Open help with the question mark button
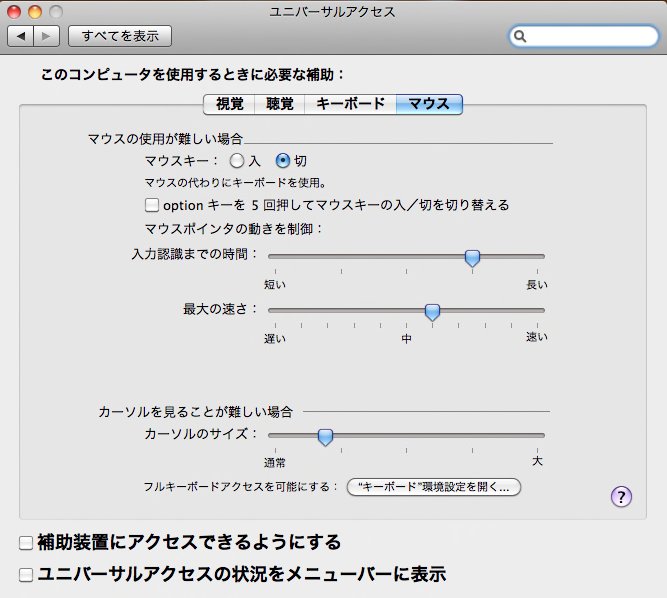The image size is (667, 598). click(621, 496)
